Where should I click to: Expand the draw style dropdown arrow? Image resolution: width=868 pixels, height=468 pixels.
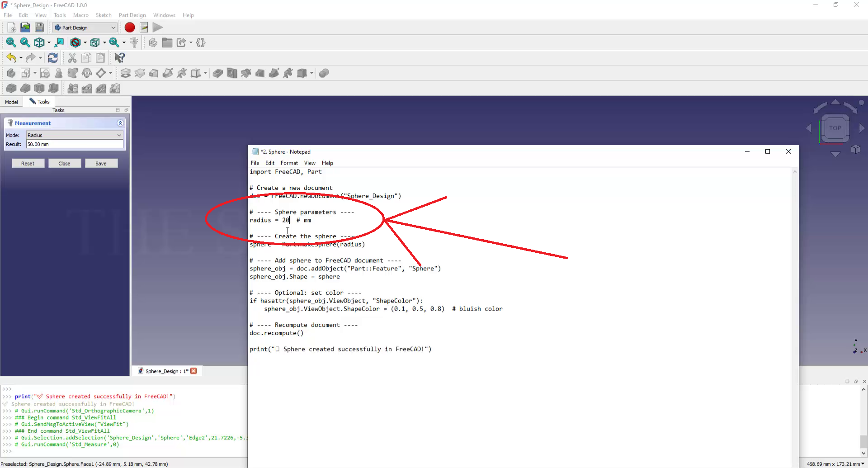tap(85, 43)
